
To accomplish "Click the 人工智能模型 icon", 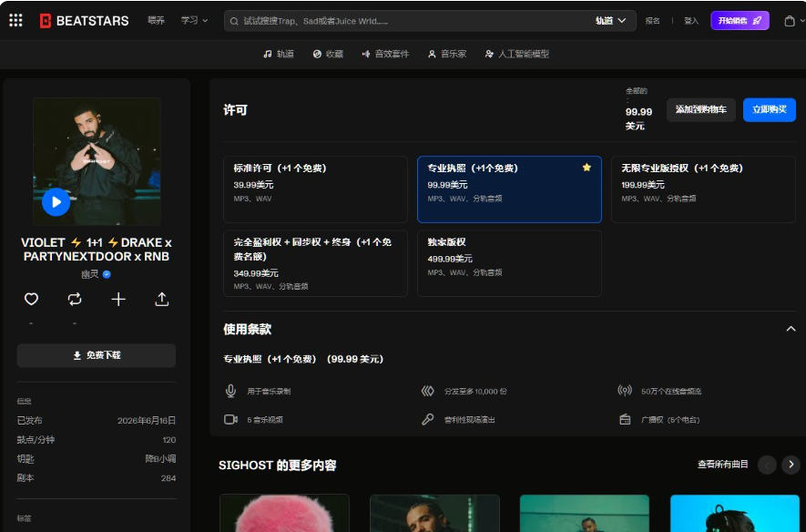I will (489, 54).
